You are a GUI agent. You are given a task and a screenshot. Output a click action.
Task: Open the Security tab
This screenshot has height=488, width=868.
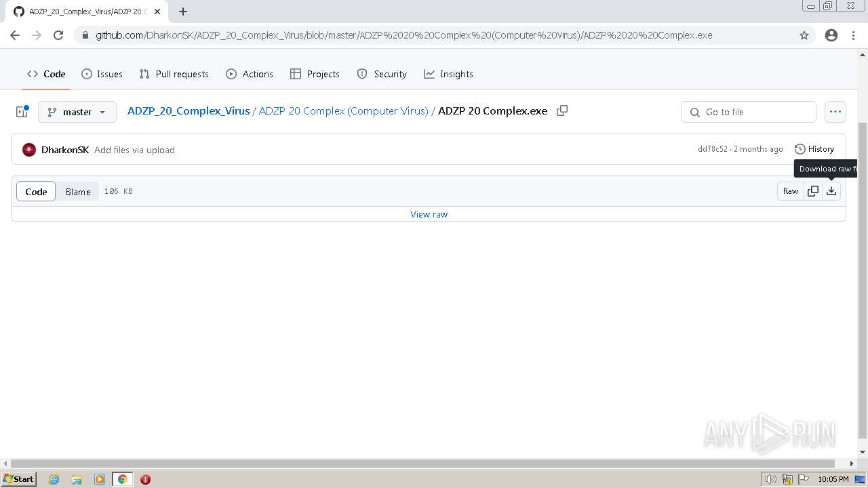(382, 74)
